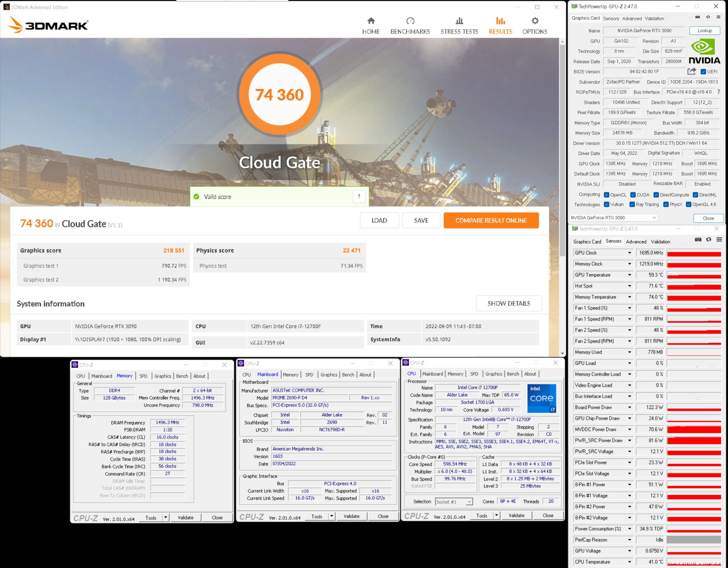Click the LOAD button in 3DMark
This screenshot has height=568, width=728.
[x=379, y=220]
